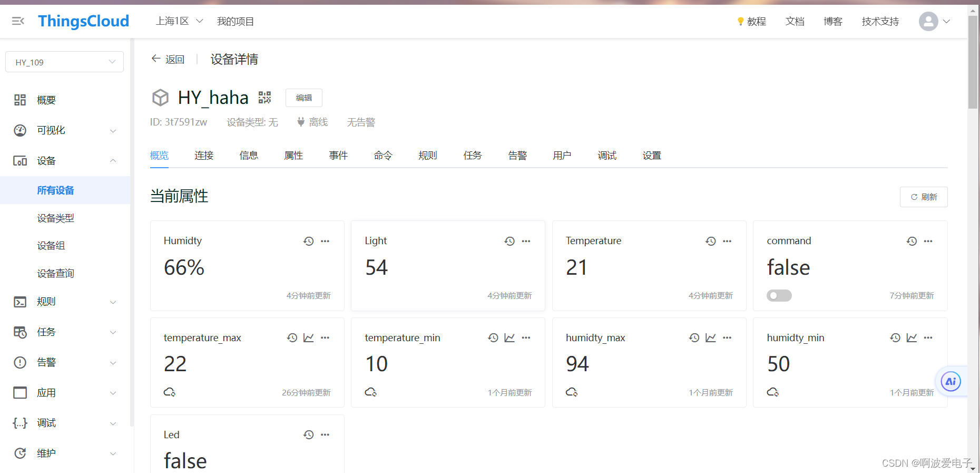Open the 教程 tutorial link
The height and width of the screenshot is (473, 980).
coord(752,21)
